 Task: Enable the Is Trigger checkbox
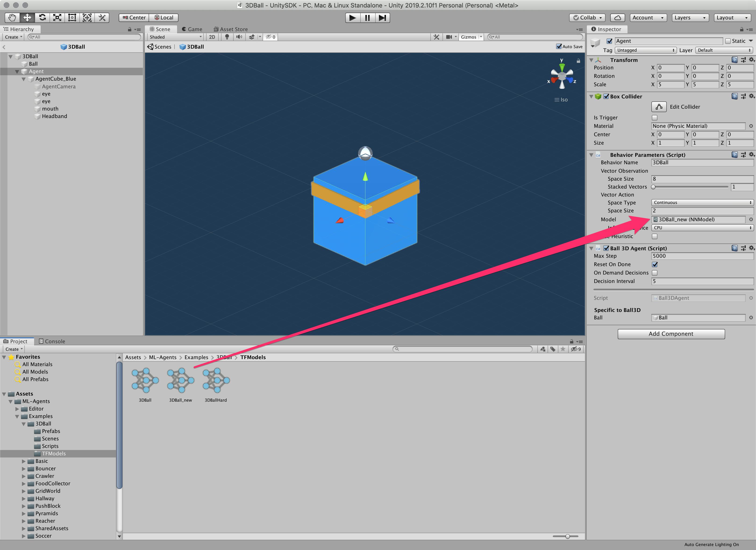click(x=655, y=118)
